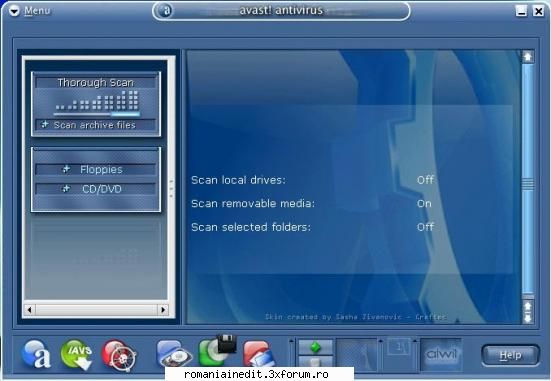The width and height of the screenshot is (551, 381).
Task: Click the avast 'a' logo in title bar
Action: (x=165, y=11)
